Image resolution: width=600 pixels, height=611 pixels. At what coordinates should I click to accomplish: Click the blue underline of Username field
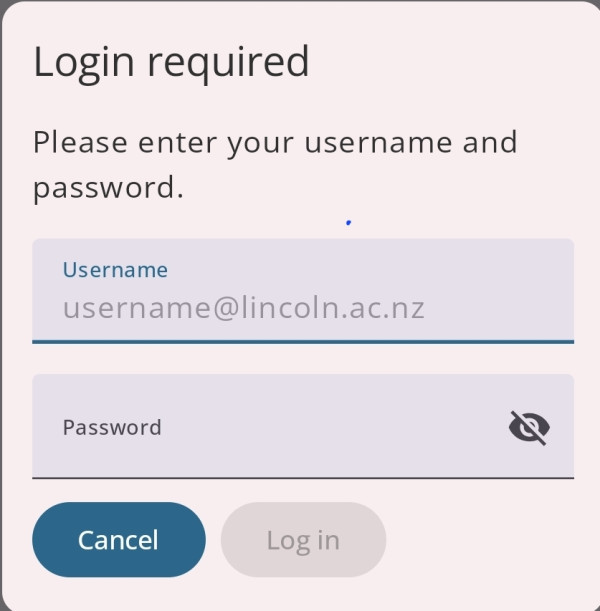[303, 342]
